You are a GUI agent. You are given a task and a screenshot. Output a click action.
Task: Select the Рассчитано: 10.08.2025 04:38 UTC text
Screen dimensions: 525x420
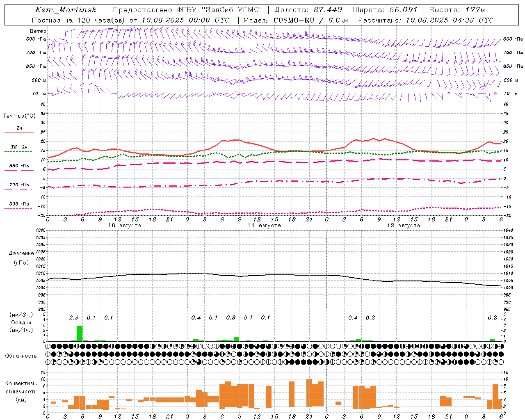426,20
